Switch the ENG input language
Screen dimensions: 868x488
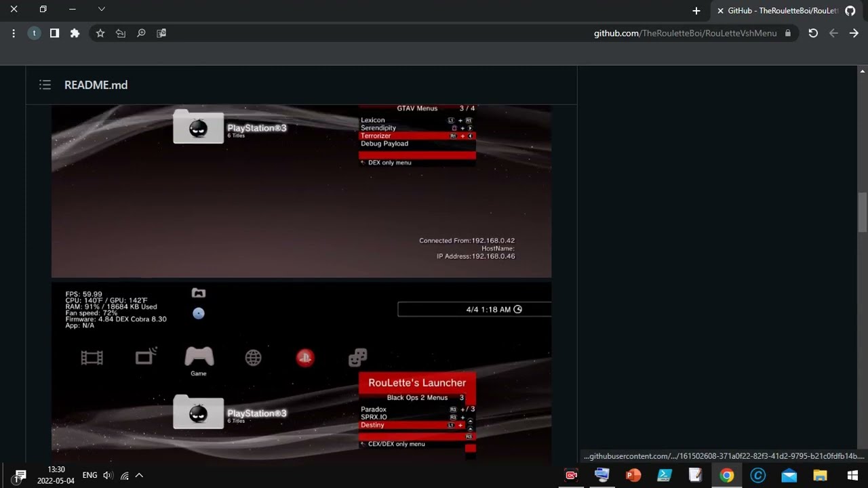click(90, 475)
